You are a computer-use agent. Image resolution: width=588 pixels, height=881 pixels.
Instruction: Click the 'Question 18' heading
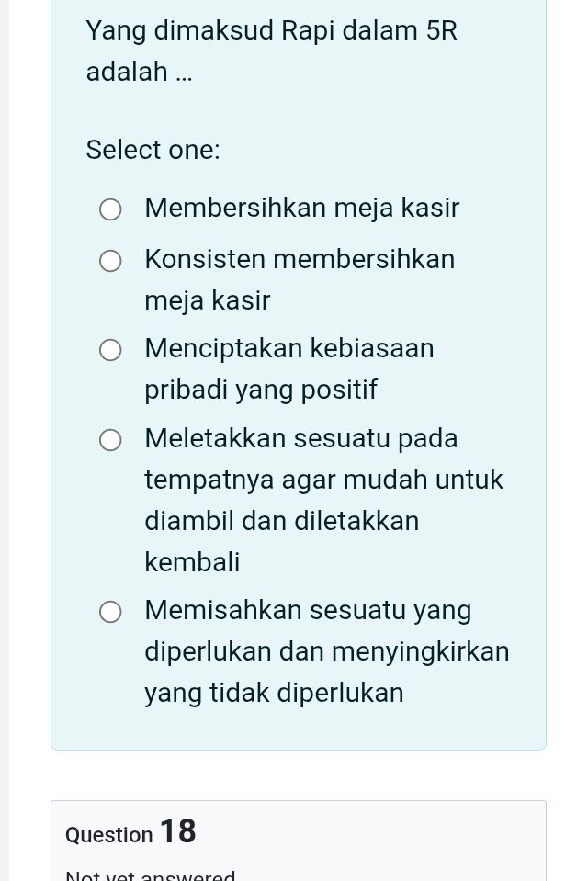pyautogui.click(x=130, y=831)
